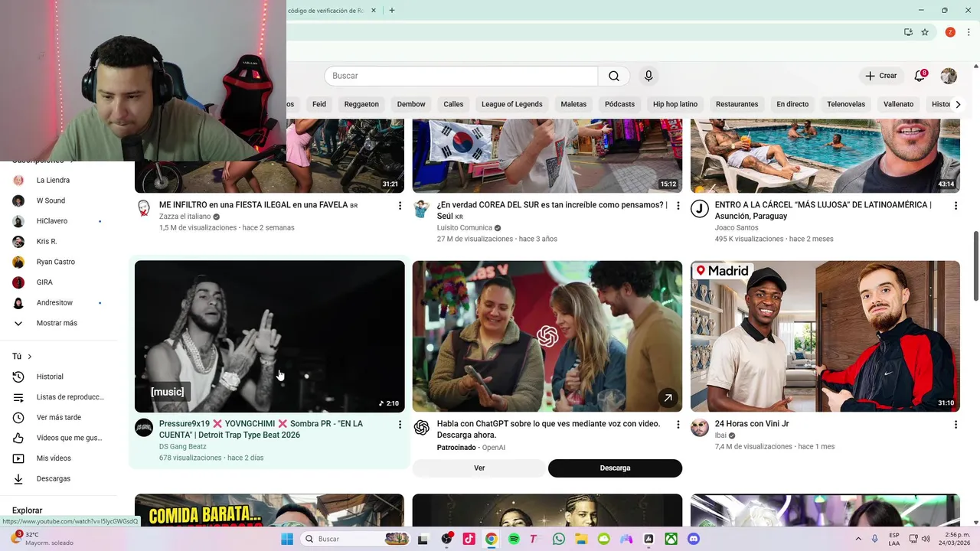This screenshot has height=551, width=980.
Task: Open WhatsApp from the taskbar
Action: point(559,539)
